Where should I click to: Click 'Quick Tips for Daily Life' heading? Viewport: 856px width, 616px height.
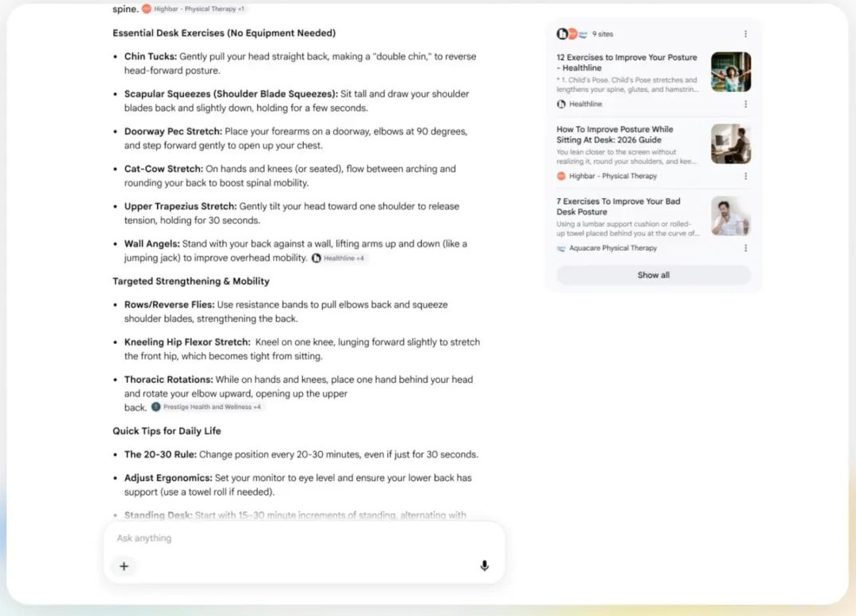(167, 430)
